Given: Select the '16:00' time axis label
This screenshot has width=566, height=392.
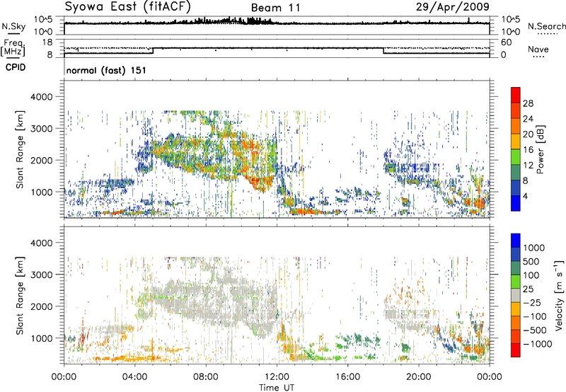Looking at the screenshot, I should point(347,377).
